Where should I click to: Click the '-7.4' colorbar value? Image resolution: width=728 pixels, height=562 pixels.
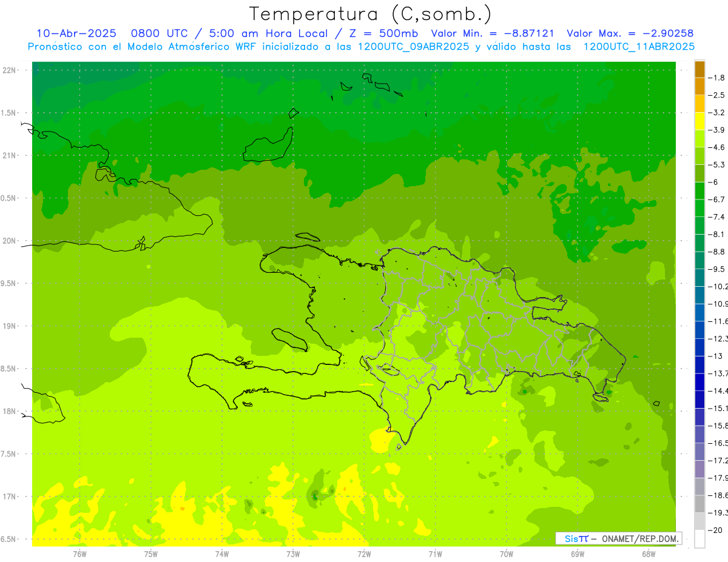717,217
